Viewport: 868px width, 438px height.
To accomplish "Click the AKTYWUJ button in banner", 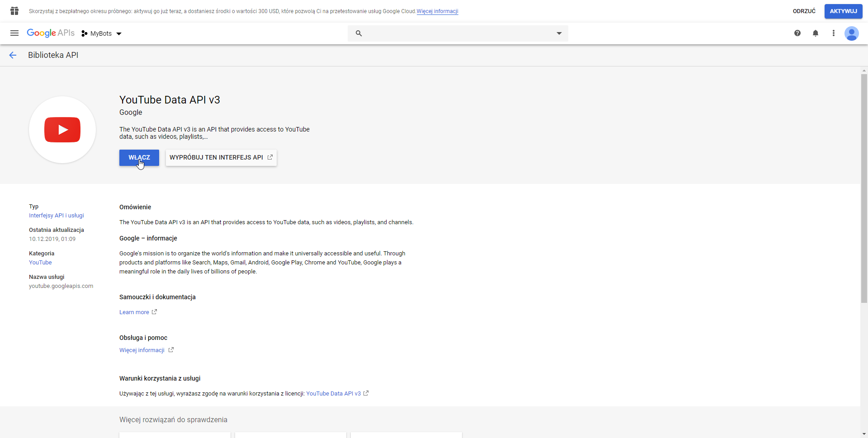I will 843,11.
